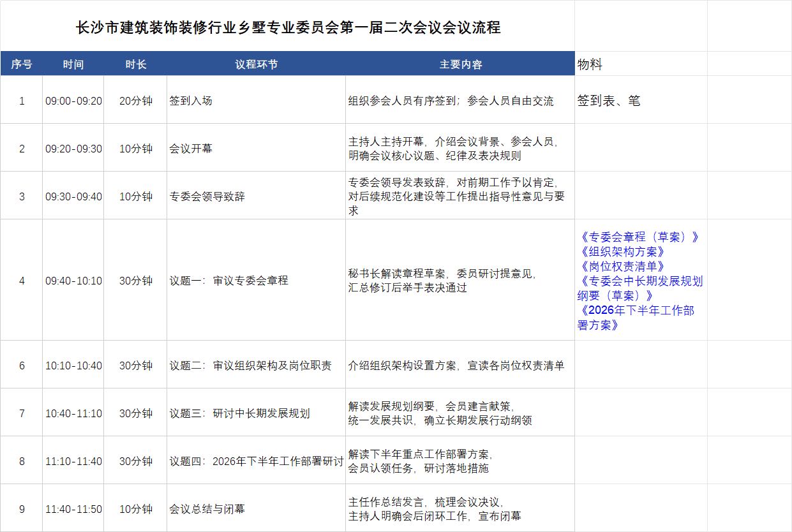Select the 签到入场 cell
Viewport: 792px width, 532px height.
point(256,100)
